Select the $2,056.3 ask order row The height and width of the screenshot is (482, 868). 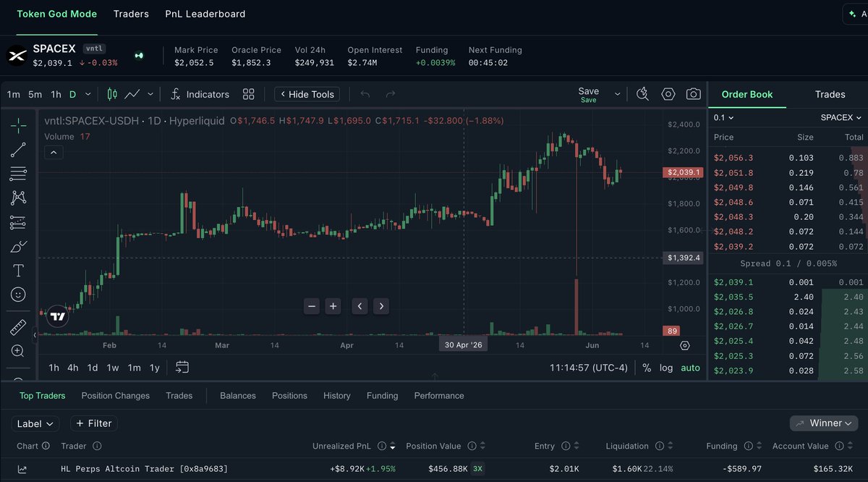point(788,158)
